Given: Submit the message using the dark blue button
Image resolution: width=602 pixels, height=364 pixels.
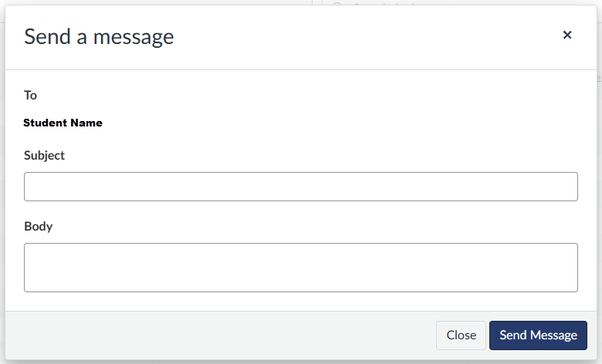Looking at the screenshot, I should point(538,335).
